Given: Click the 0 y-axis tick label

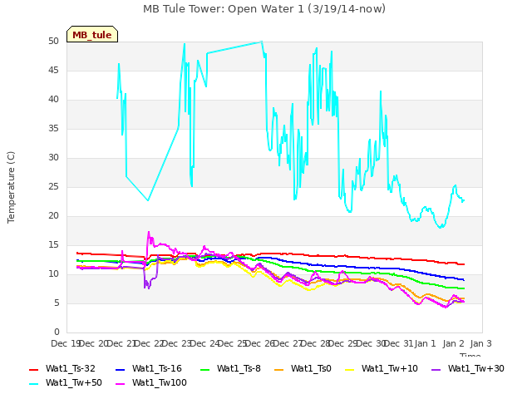Looking at the screenshot, I should point(57,332).
